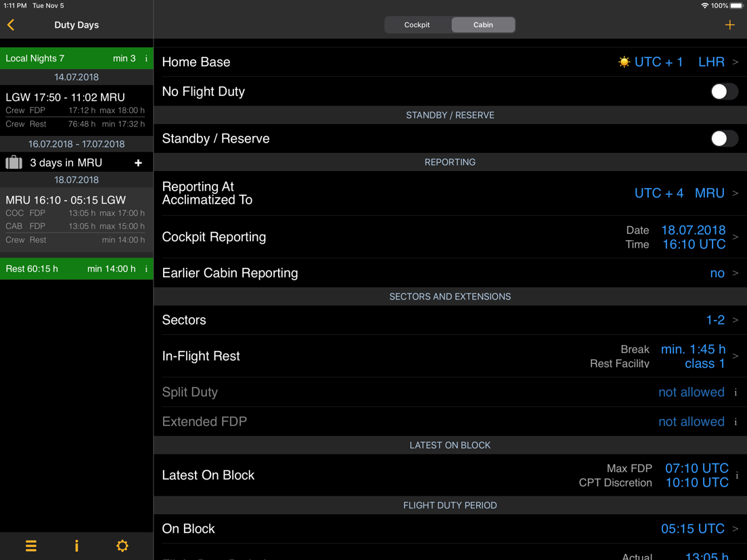747x560 pixels.
Task: Tap the battery indicator in status bar
Action: click(737, 5)
